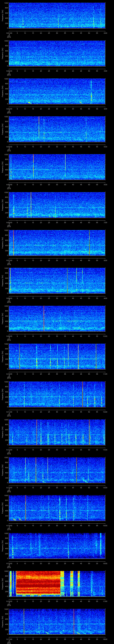114x644 pixels.
Task: Click the 6:16:00 start time label
Action: (x=9, y=601)
